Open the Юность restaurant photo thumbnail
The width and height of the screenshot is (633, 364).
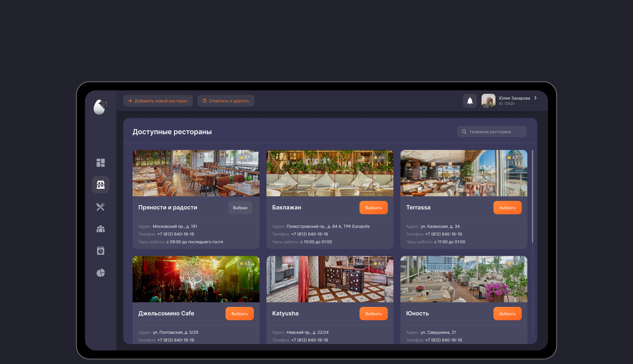tap(463, 279)
